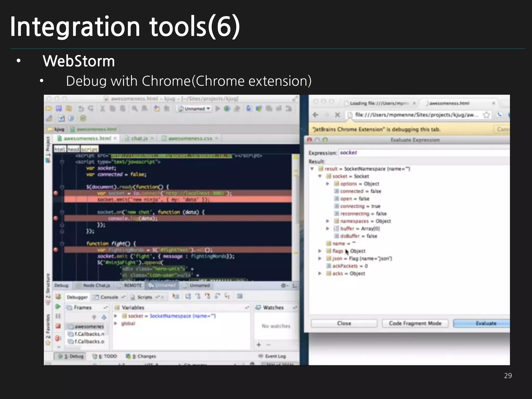
Task: Click the Find magnifier icon
Action: (x=135, y=108)
